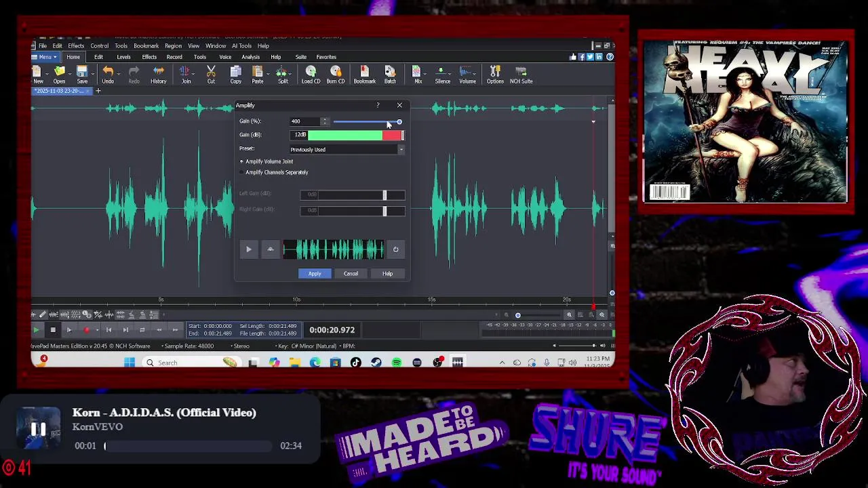Click the main Stop button
Viewport: 868px width, 488px height.
[52, 330]
